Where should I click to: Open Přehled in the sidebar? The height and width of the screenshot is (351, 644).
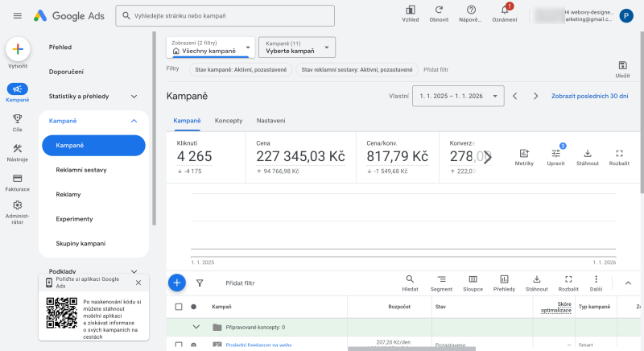(60, 47)
